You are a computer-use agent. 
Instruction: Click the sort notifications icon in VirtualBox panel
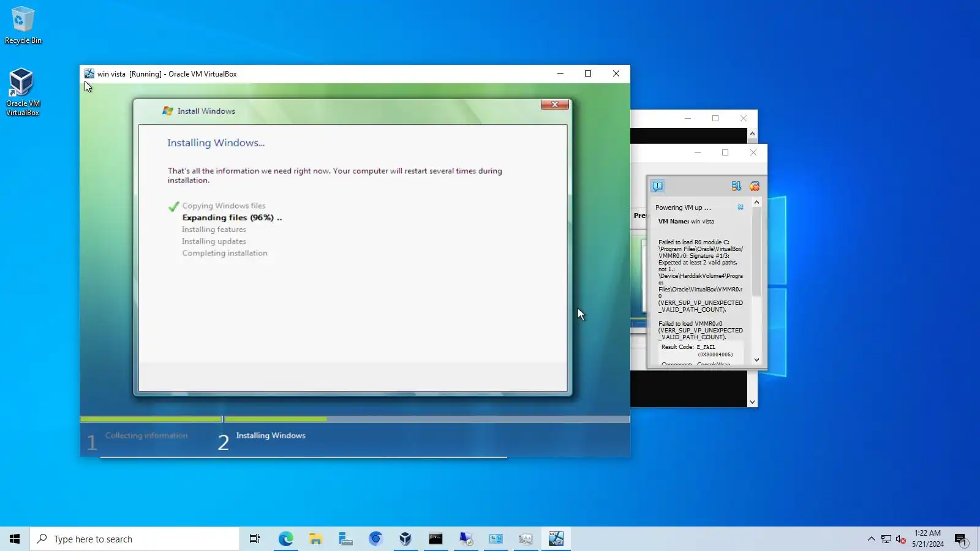(736, 186)
